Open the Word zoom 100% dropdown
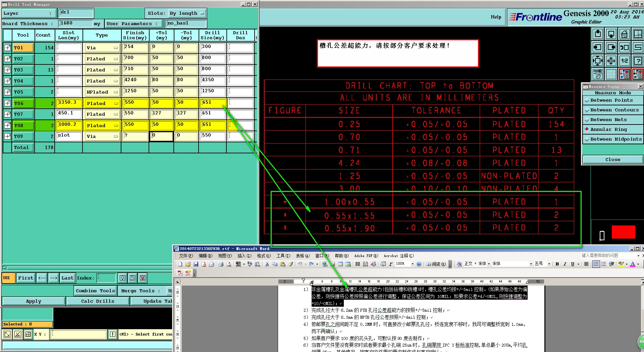Image resolution: width=644 pixels, height=352 pixels. pos(413,264)
